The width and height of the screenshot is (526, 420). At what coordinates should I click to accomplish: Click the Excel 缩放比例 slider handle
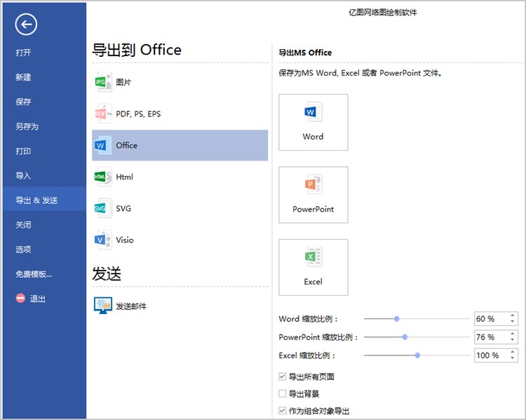417,355
